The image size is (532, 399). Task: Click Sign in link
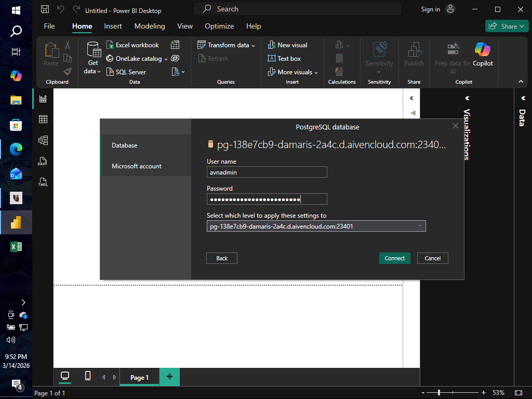pyautogui.click(x=431, y=9)
